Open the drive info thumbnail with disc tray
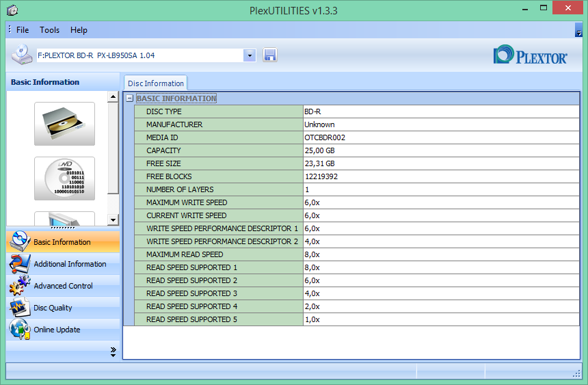The width and height of the screenshot is (588, 385). [x=64, y=124]
